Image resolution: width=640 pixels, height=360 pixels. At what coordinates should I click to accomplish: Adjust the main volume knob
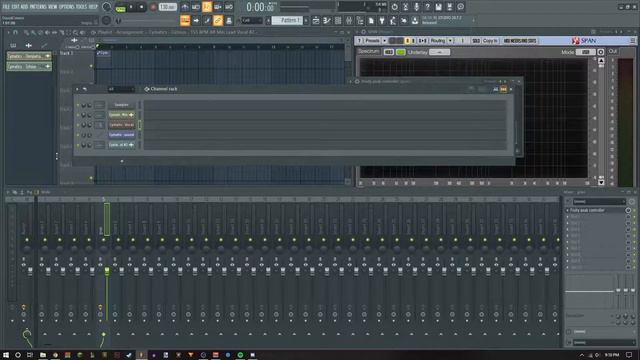(x=107, y=7)
